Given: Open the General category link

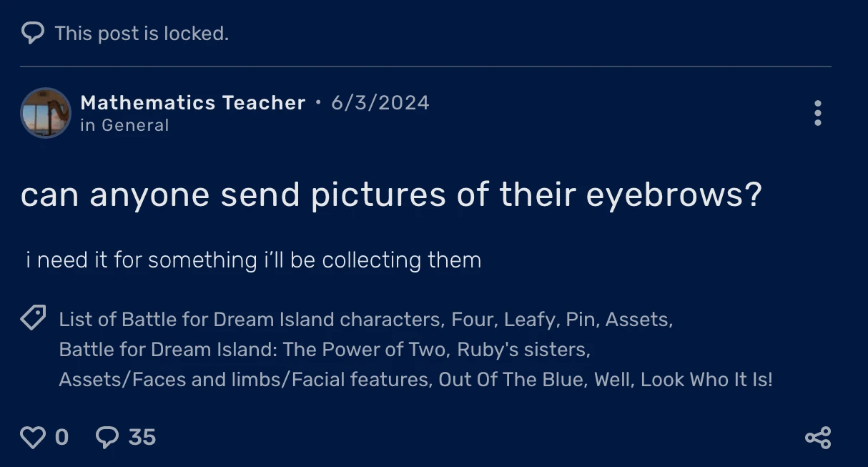Looking at the screenshot, I should click(x=126, y=124).
